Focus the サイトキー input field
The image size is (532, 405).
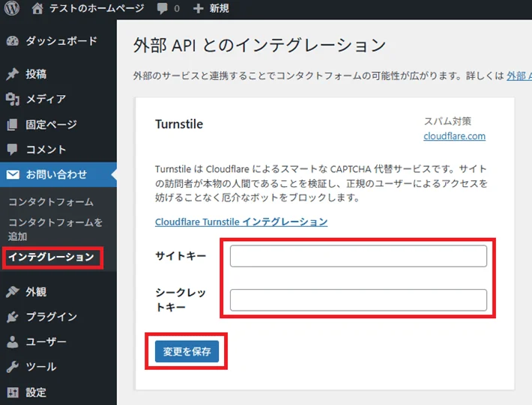358,256
